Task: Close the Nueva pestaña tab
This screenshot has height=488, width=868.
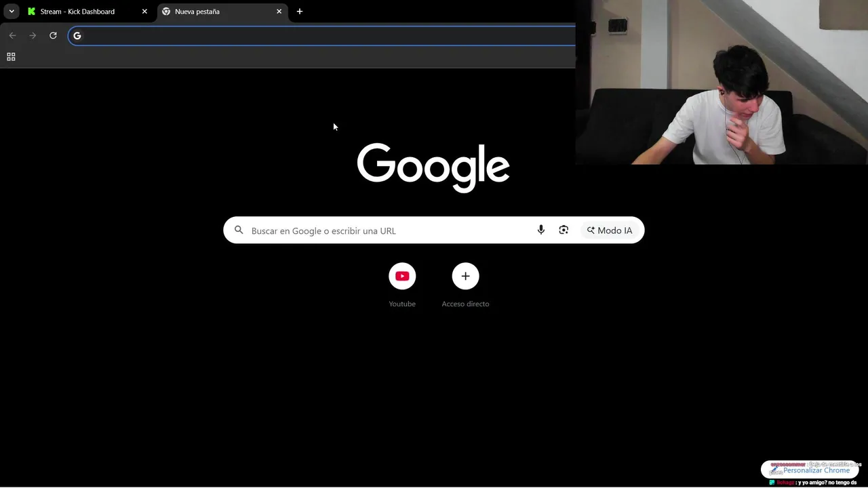Action: coord(279,12)
